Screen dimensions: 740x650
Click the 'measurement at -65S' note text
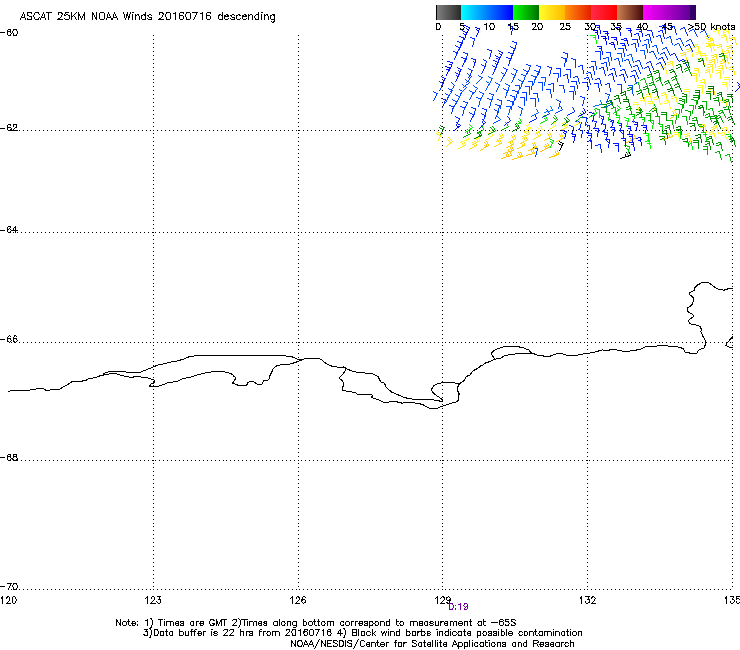465,623
